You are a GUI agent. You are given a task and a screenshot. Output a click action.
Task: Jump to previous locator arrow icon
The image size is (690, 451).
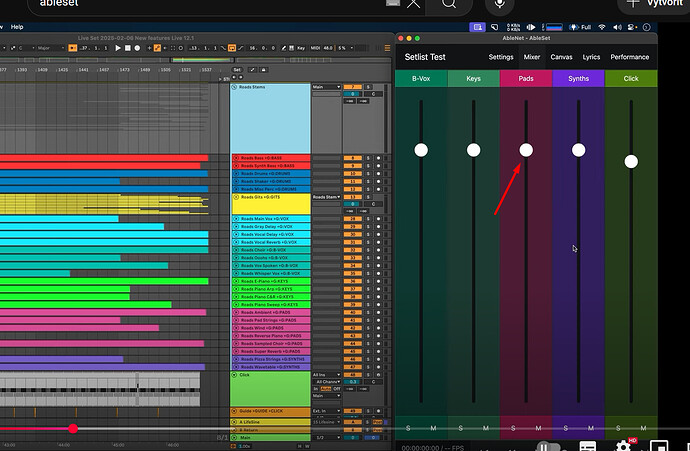pyautogui.click(x=234, y=77)
